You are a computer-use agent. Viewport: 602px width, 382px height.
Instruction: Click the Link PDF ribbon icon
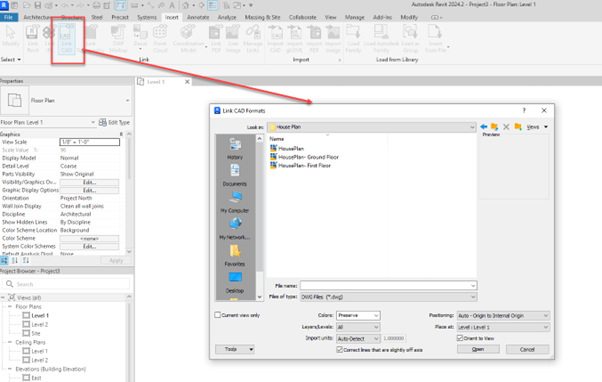click(x=216, y=38)
